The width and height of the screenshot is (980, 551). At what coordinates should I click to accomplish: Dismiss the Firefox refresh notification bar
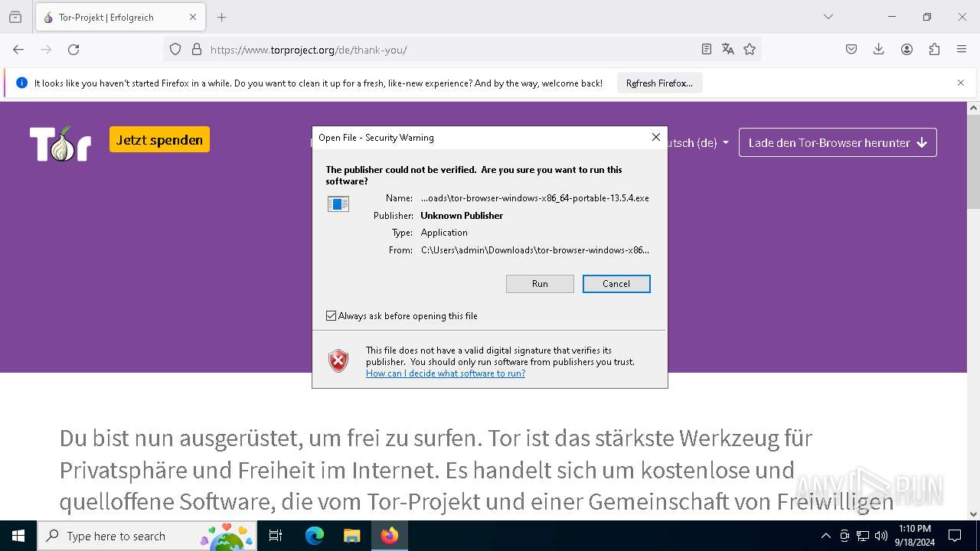click(x=961, y=83)
